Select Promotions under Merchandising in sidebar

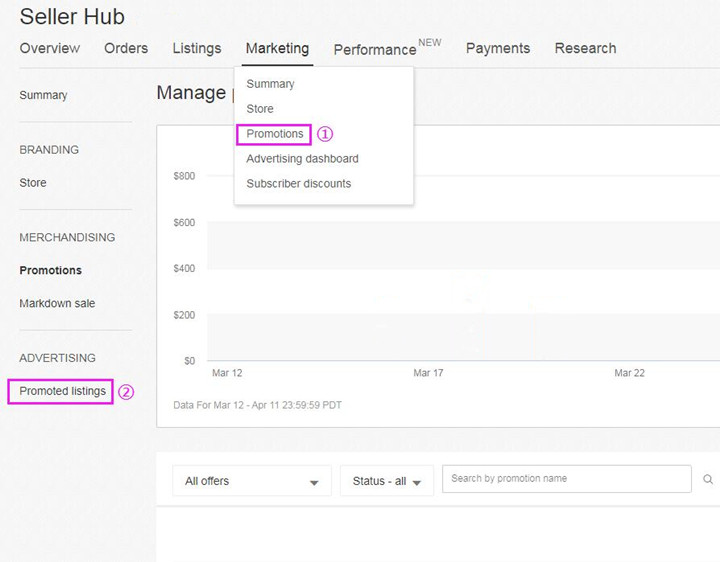coord(51,270)
